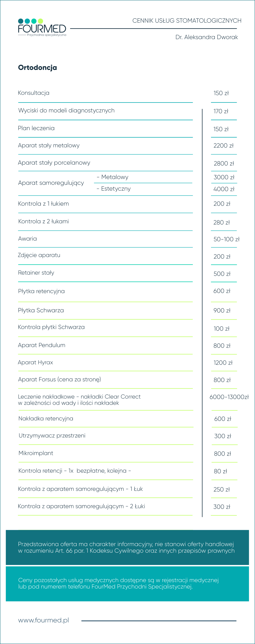Screen dimensions: 255x644
Task: Click the Ortodoncja section heading
Action: coord(37,68)
